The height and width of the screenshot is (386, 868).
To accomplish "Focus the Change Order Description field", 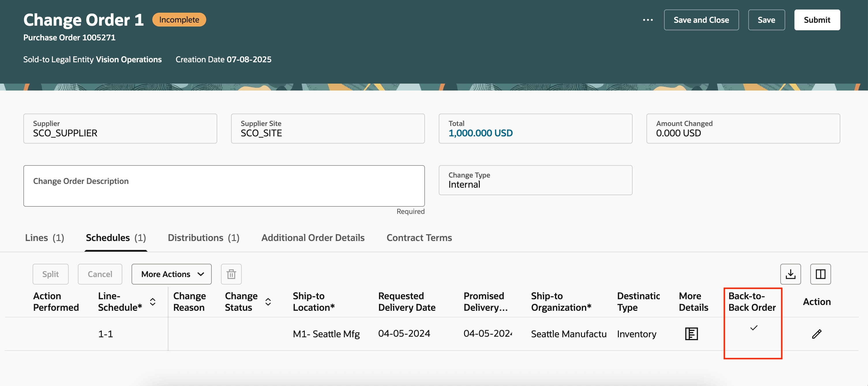I will 224,186.
